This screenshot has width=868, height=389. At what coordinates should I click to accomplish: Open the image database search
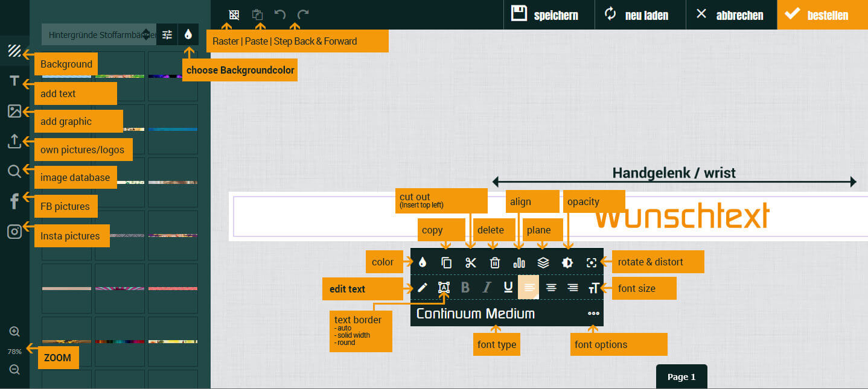pyautogui.click(x=14, y=171)
